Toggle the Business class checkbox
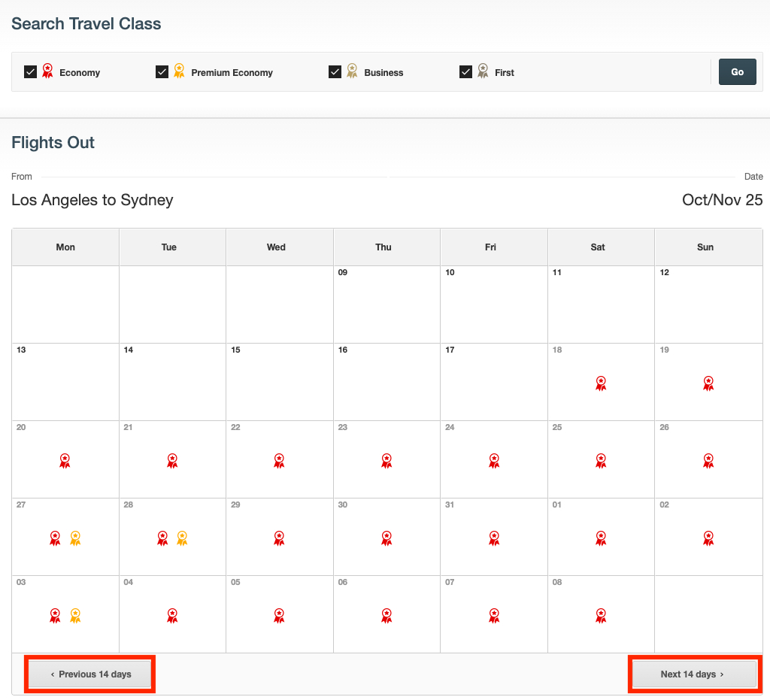 (x=335, y=72)
